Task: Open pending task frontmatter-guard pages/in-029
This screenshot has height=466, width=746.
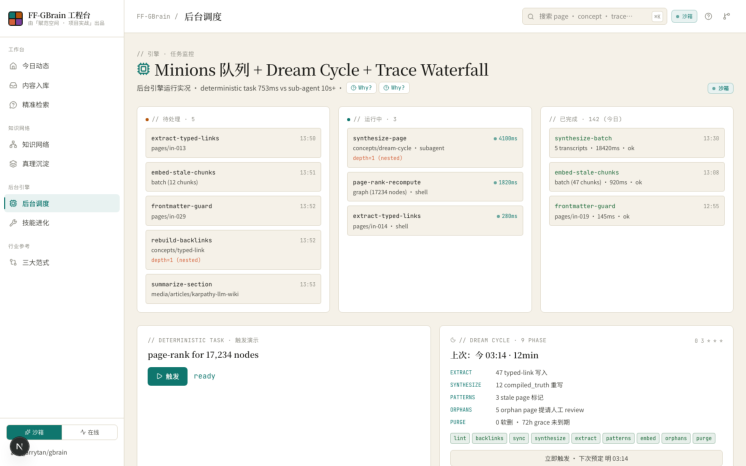Action: coord(233,211)
